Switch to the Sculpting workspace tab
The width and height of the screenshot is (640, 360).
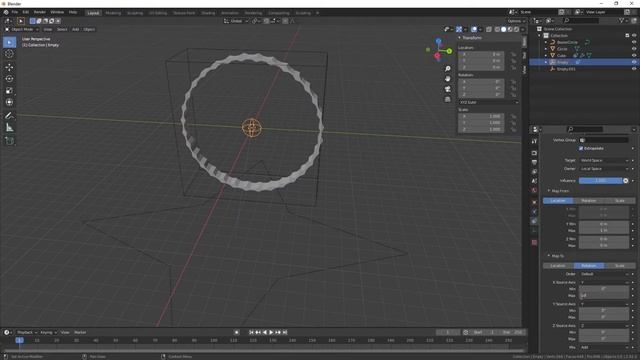pos(135,13)
